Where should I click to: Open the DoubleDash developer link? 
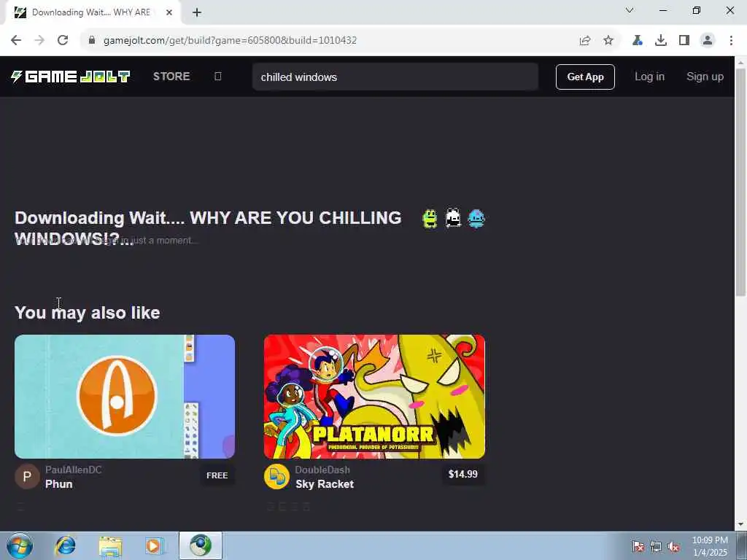[322, 470]
